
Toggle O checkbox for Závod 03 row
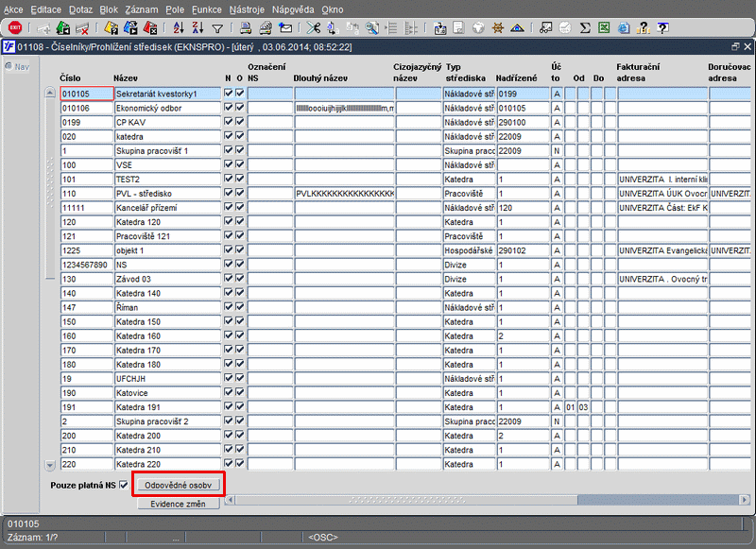240,278
